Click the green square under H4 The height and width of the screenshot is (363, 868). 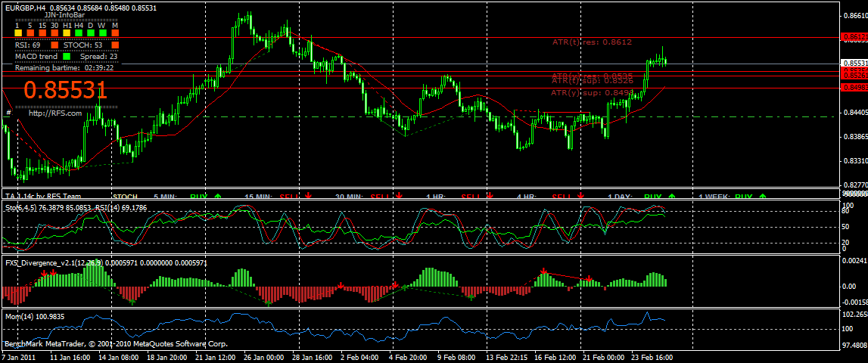[79, 33]
